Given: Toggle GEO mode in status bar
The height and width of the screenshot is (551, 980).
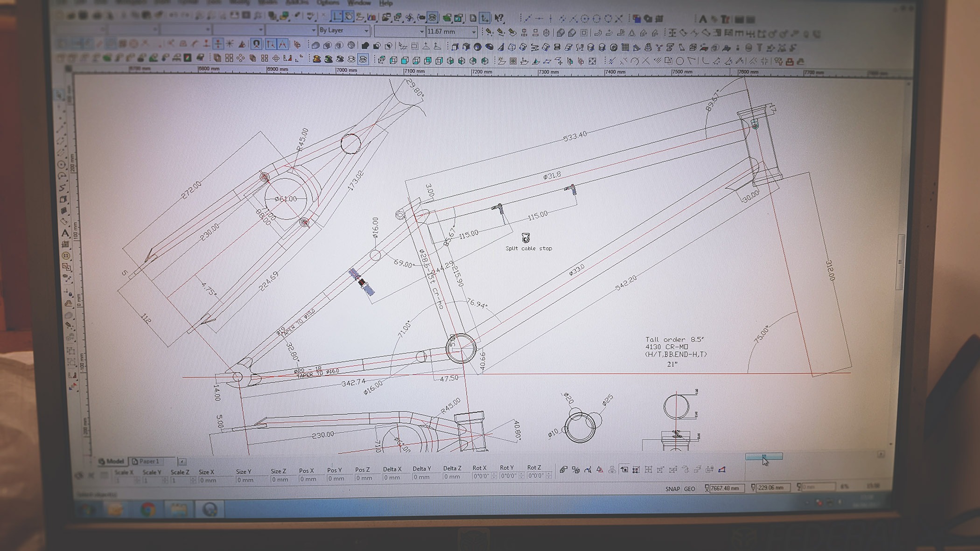Looking at the screenshot, I should tap(689, 488).
